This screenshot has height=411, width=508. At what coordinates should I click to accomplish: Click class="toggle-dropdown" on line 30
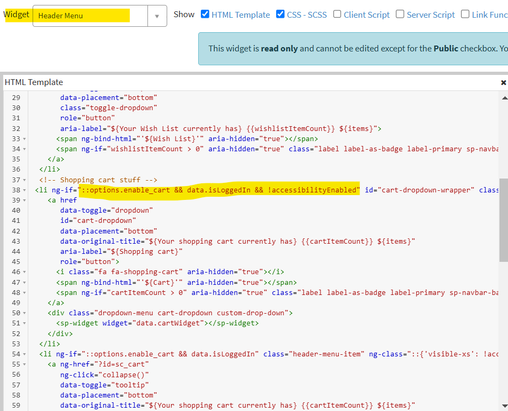pos(109,108)
